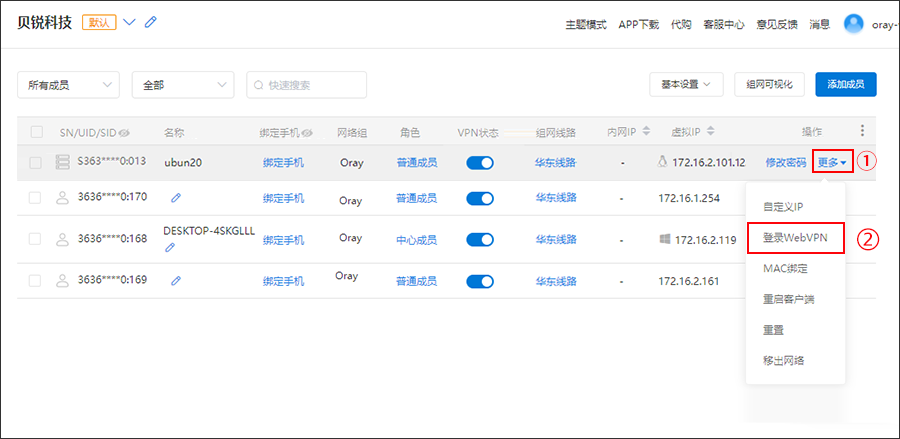Toggle VPN switch for 3636****0:169
This screenshot has height=439, width=900.
[480, 281]
